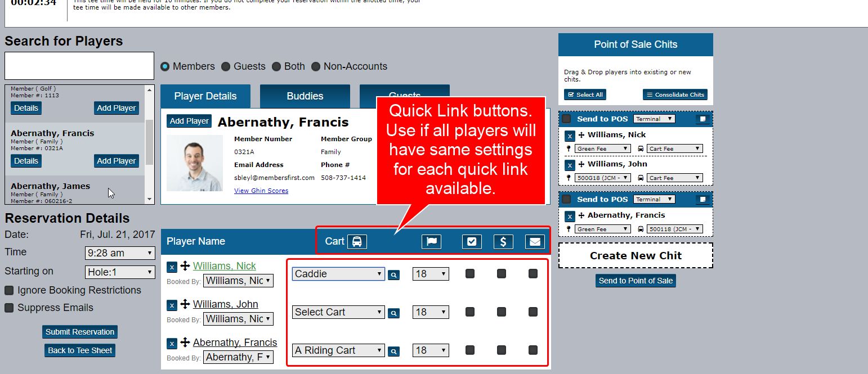Open Booked By dropdown under Williams, John
868x374 pixels.
click(238, 319)
